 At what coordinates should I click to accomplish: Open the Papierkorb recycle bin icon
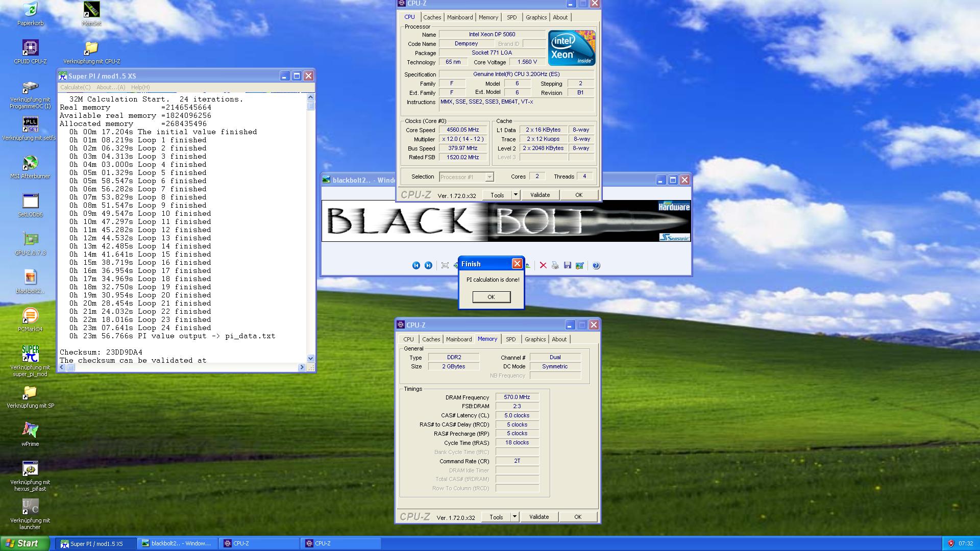pyautogui.click(x=30, y=14)
